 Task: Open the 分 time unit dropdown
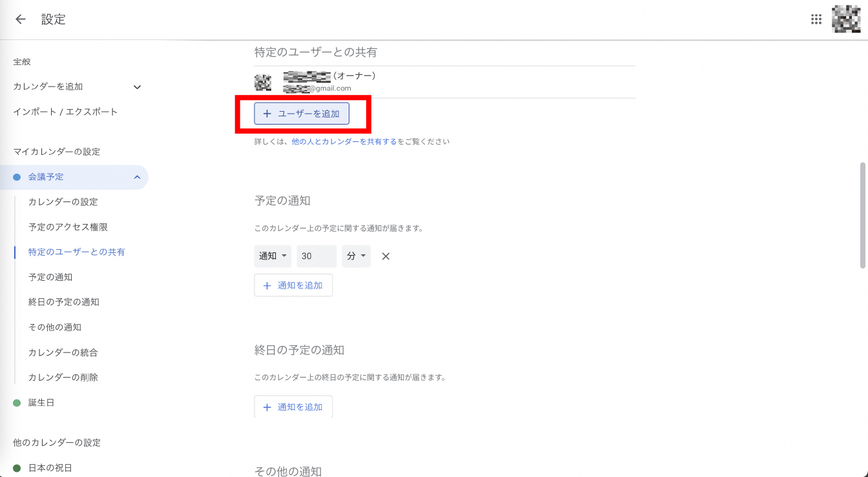tap(356, 256)
